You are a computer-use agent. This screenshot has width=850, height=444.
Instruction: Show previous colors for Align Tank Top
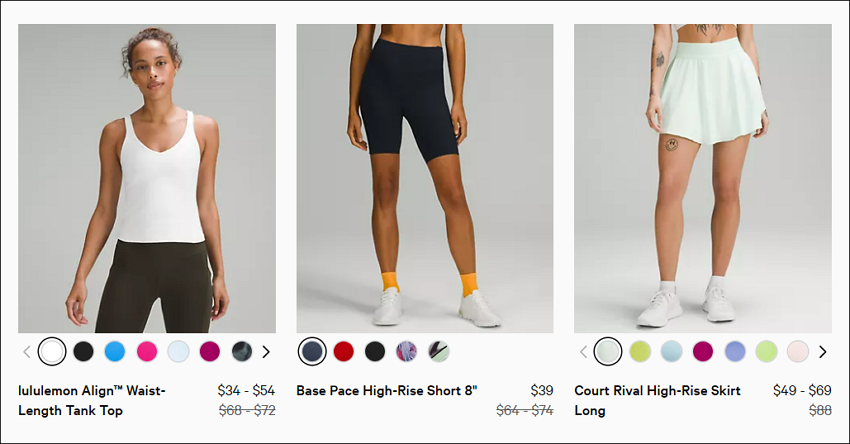tap(27, 352)
